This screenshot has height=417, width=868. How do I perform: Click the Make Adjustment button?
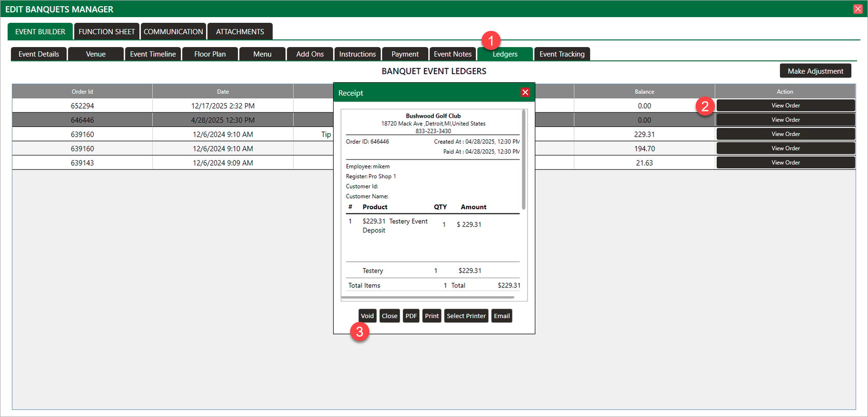(816, 71)
